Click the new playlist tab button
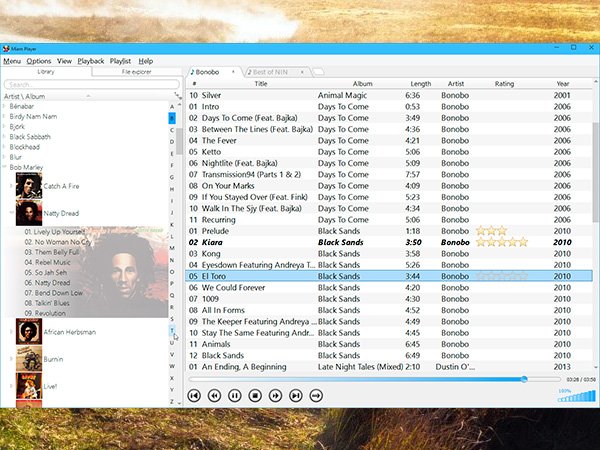The width and height of the screenshot is (600, 450). point(317,72)
